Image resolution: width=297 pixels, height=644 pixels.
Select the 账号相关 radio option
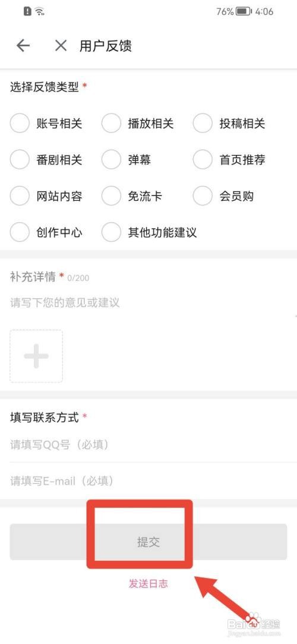20,123
